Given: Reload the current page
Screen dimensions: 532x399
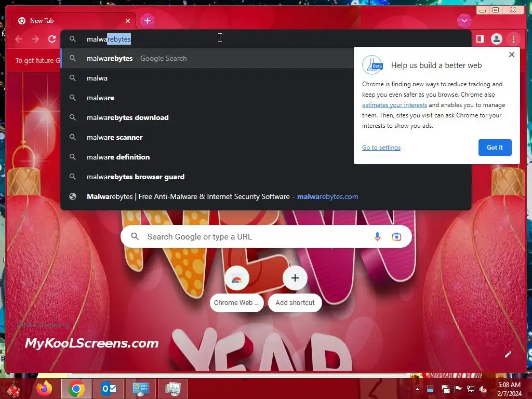Looking at the screenshot, I should click(52, 39).
